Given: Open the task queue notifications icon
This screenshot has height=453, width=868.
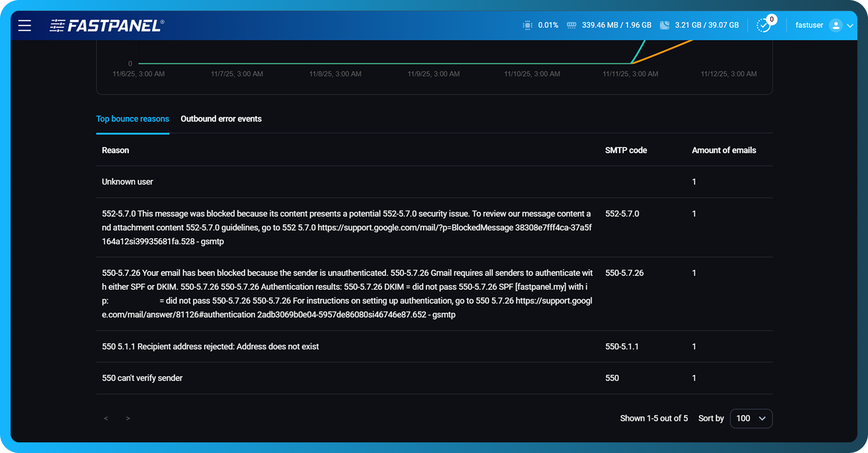Looking at the screenshot, I should click(x=764, y=25).
